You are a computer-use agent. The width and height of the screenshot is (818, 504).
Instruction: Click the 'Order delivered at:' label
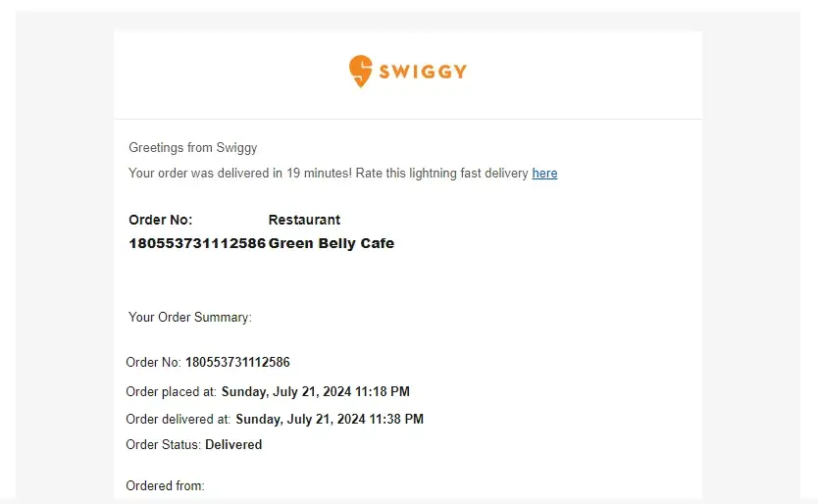pyautogui.click(x=179, y=420)
